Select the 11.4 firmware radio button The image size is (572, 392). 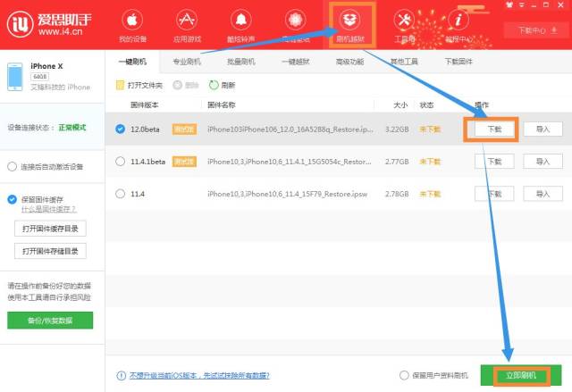(x=120, y=194)
